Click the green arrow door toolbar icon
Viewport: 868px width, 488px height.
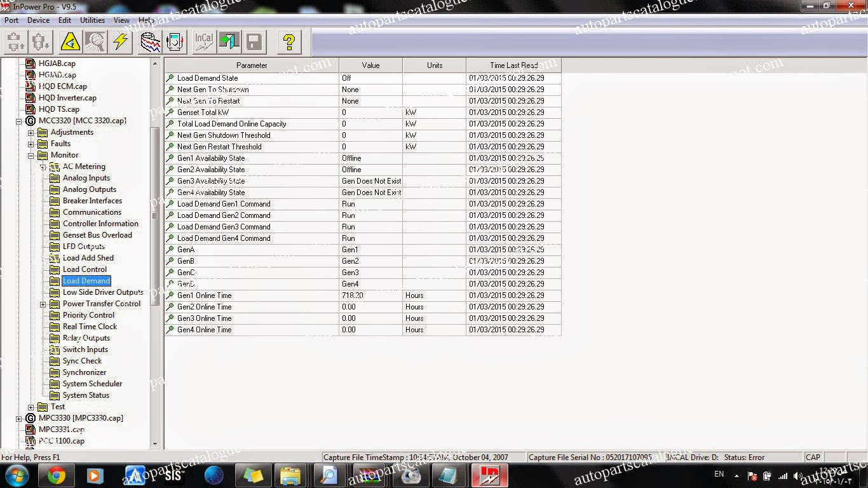[x=229, y=42]
